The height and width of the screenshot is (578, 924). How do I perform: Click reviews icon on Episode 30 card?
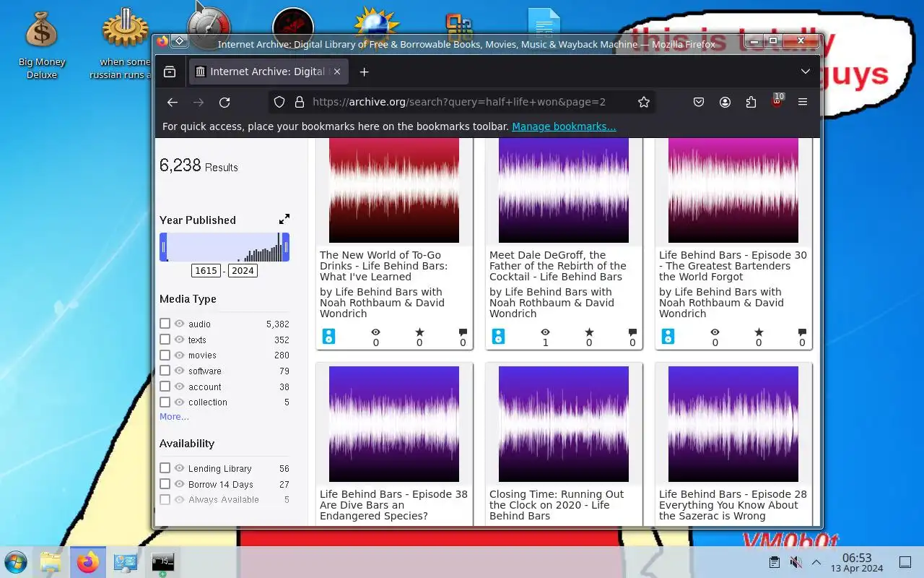(x=802, y=332)
